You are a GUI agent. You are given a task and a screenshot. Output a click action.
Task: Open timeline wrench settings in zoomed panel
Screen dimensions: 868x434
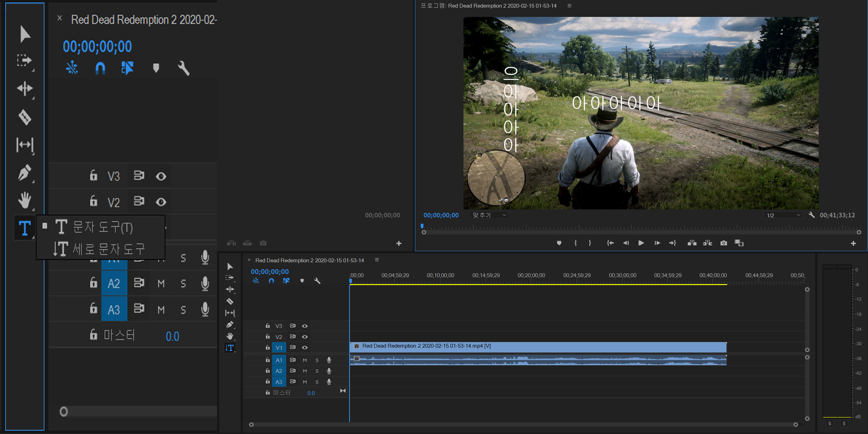[183, 68]
